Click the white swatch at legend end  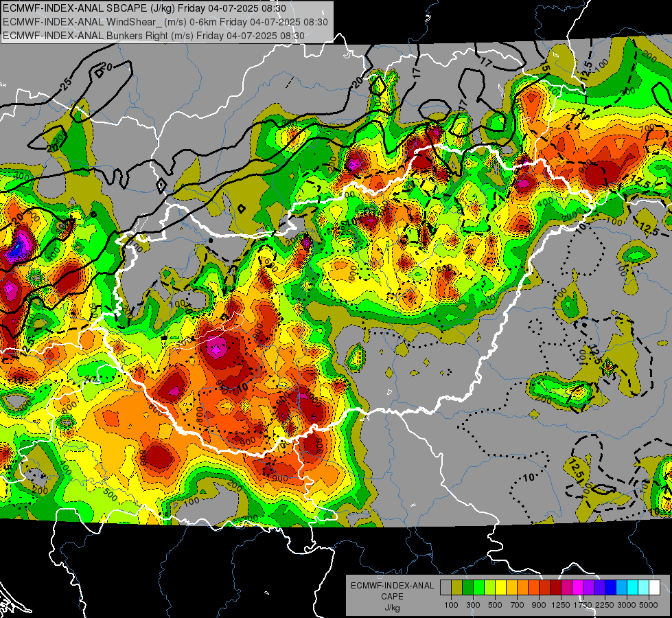(654, 588)
